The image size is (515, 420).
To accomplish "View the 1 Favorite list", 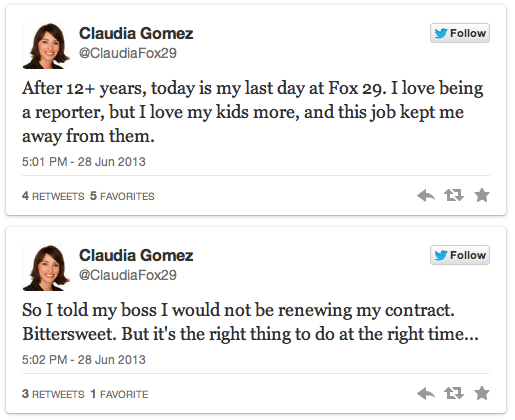I will [119, 394].
